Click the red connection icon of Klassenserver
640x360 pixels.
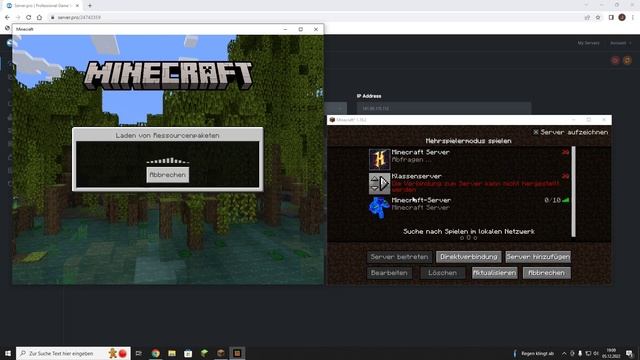[x=565, y=176]
